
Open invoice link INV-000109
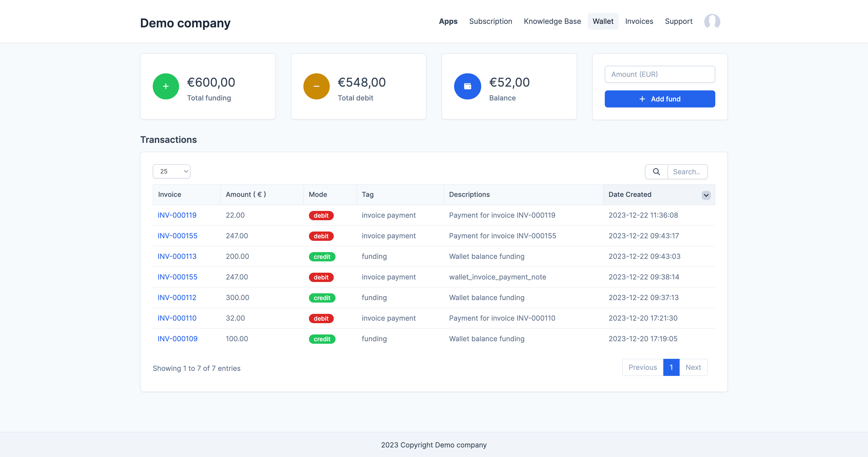pyautogui.click(x=177, y=338)
